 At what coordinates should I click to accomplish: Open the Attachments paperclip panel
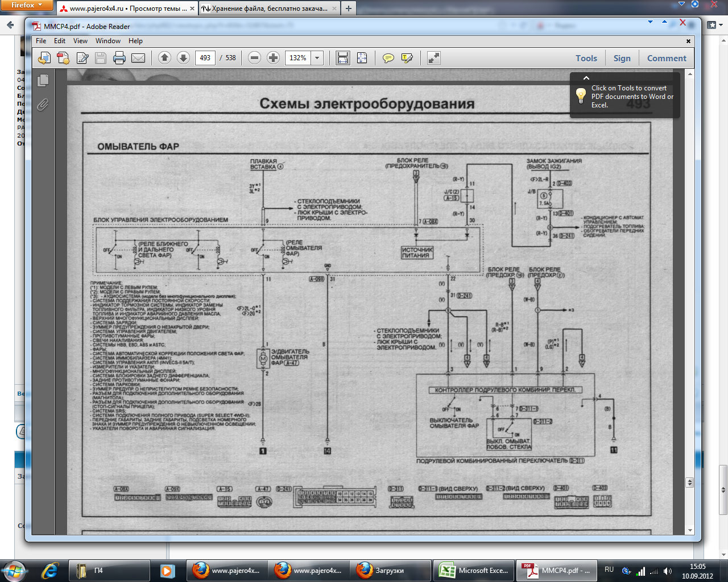point(43,105)
